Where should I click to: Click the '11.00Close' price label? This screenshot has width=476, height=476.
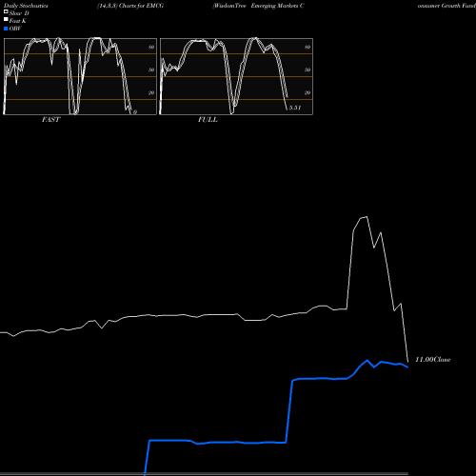pyautogui.click(x=433, y=360)
